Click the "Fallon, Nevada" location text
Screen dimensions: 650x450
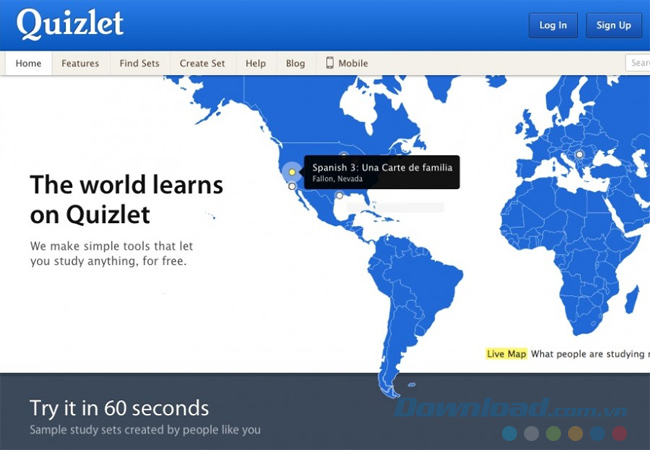337,179
